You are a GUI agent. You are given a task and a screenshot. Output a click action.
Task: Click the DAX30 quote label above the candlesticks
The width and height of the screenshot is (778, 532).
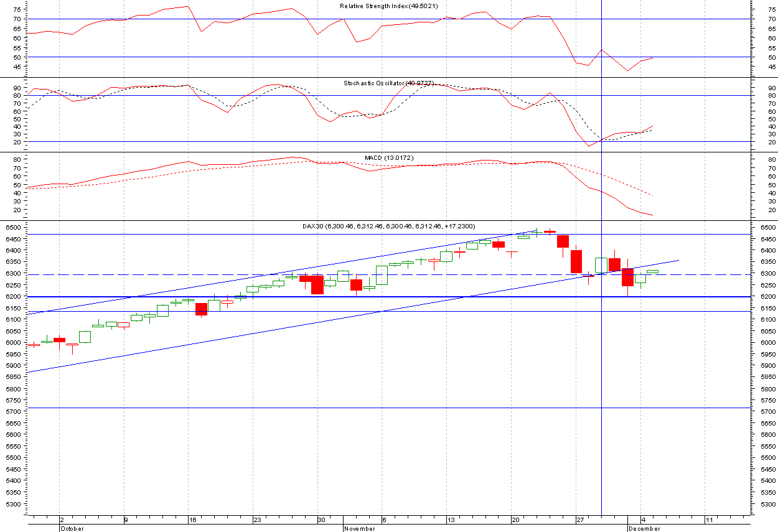tap(389, 227)
